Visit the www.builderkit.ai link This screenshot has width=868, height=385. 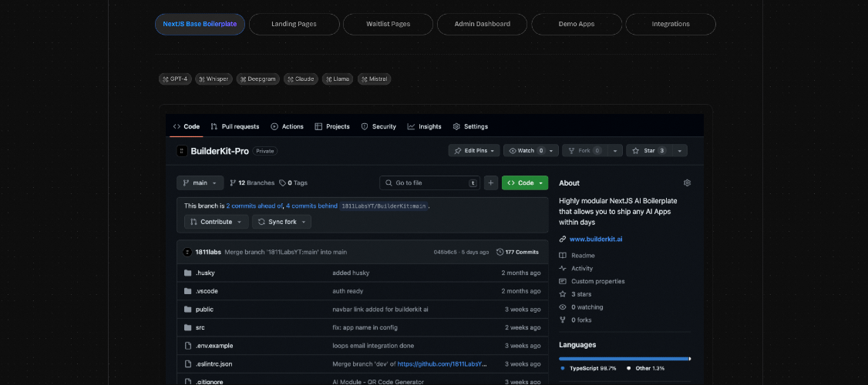596,239
